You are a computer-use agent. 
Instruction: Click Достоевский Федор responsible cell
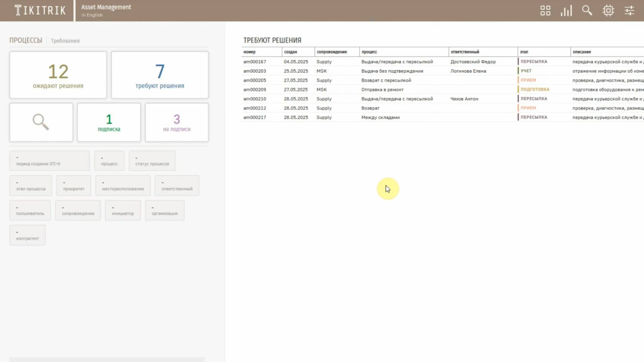(473, 62)
